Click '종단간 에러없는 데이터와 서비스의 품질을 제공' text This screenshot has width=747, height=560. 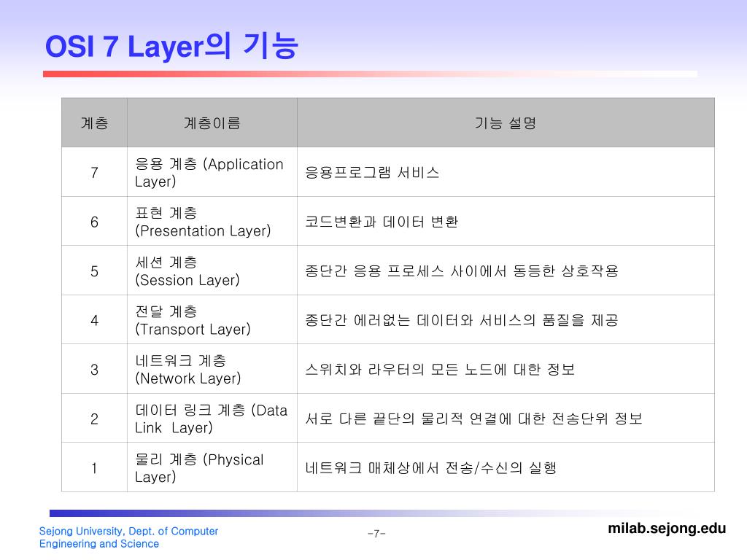pos(462,320)
